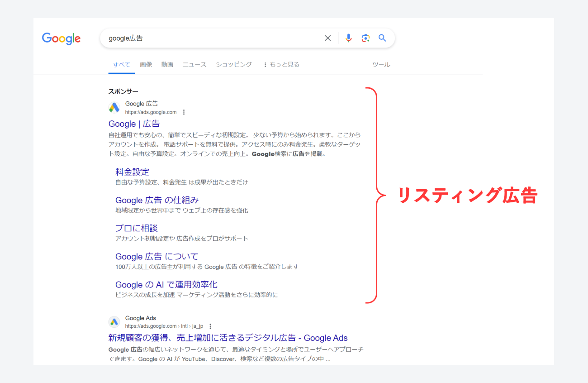The image size is (588, 383).
Task: Click description ビジネスの成長を加速 マーケティング活動をさらに効率的に
Action: tap(196, 295)
